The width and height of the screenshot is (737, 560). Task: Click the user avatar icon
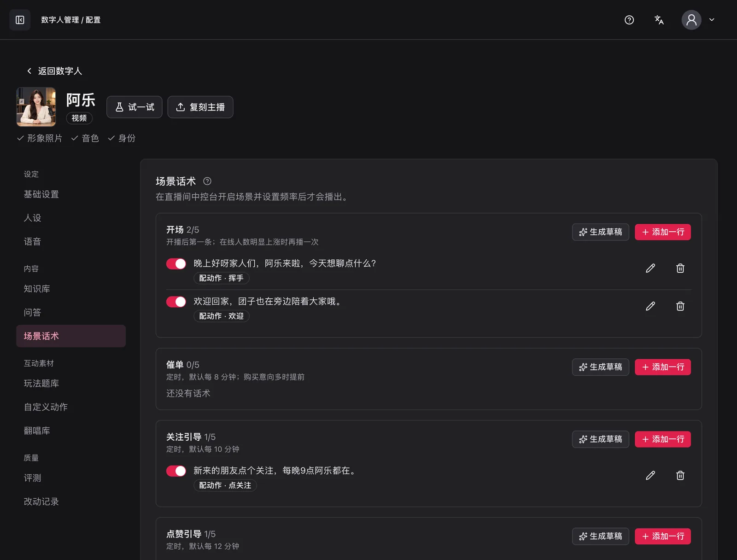(691, 20)
